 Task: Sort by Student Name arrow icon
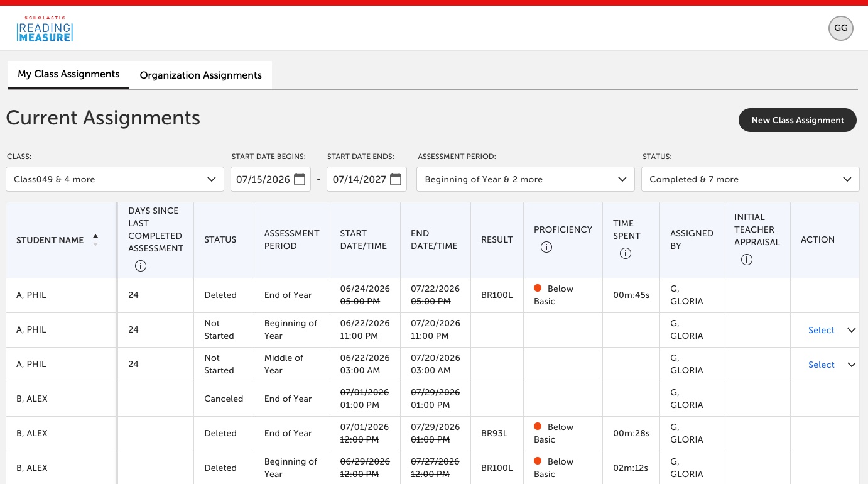tap(95, 239)
